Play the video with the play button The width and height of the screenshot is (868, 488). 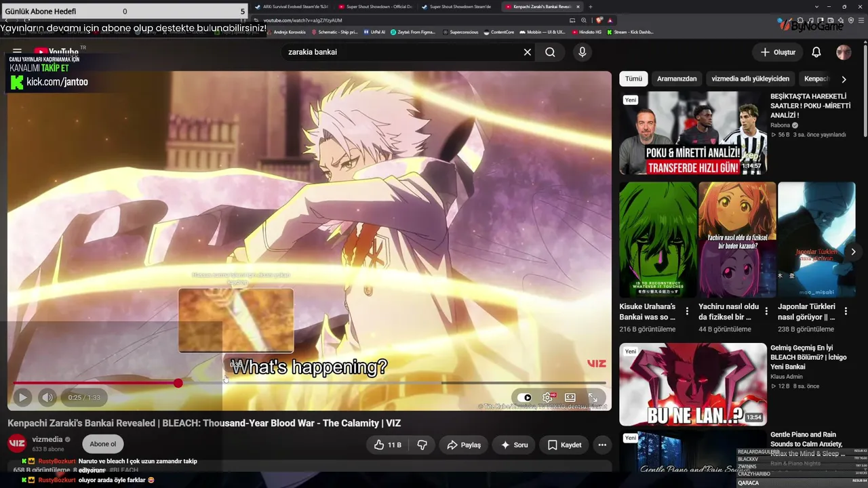pos(22,398)
